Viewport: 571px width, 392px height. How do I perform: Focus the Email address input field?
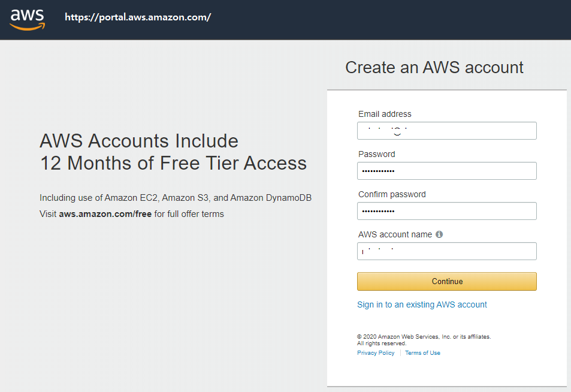point(447,131)
